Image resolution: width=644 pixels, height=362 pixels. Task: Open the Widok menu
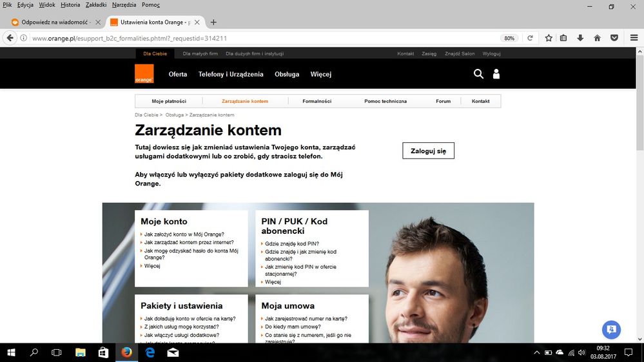(x=47, y=5)
